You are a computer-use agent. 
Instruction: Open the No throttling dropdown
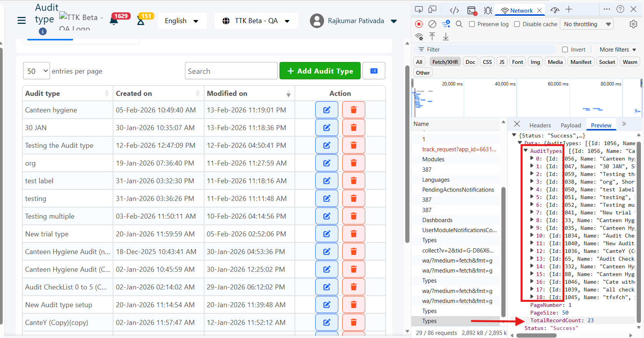click(586, 24)
